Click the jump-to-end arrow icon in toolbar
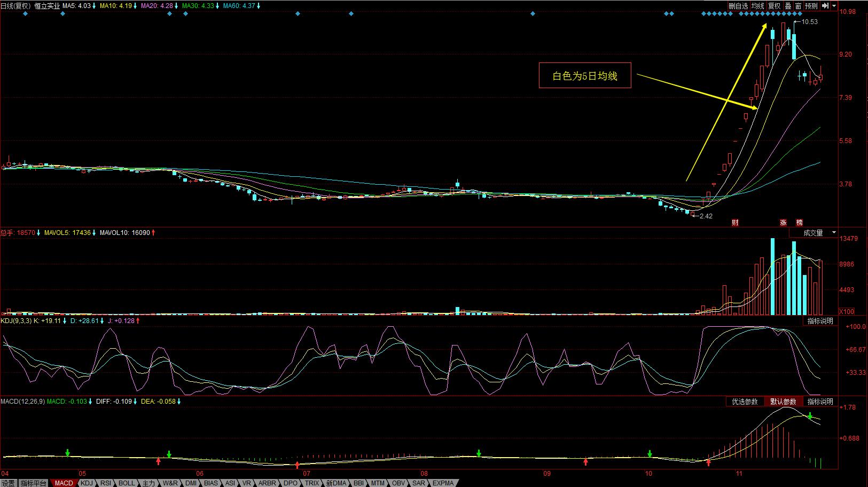This screenshot has width=868, height=487. 825,6
